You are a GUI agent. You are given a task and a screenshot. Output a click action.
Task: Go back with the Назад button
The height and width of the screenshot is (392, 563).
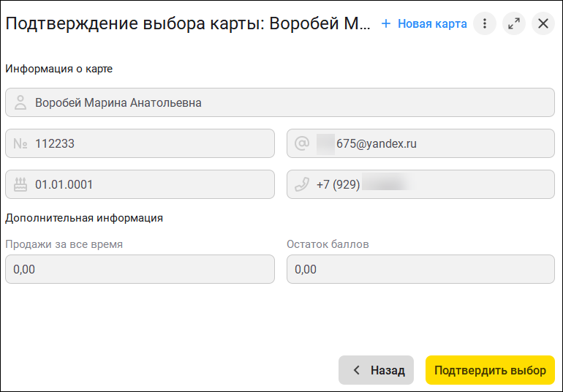(376, 370)
